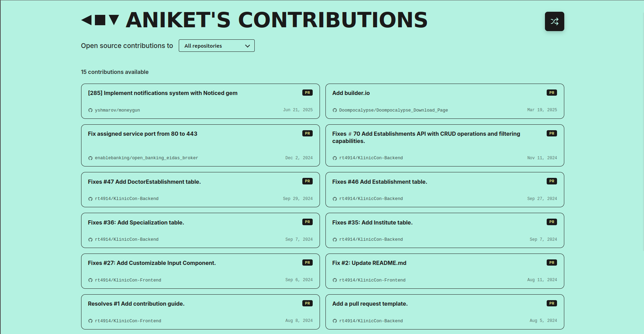This screenshot has height=334, width=644.
Task: Click the triangle-square logo before the page title
Action: tap(100, 20)
